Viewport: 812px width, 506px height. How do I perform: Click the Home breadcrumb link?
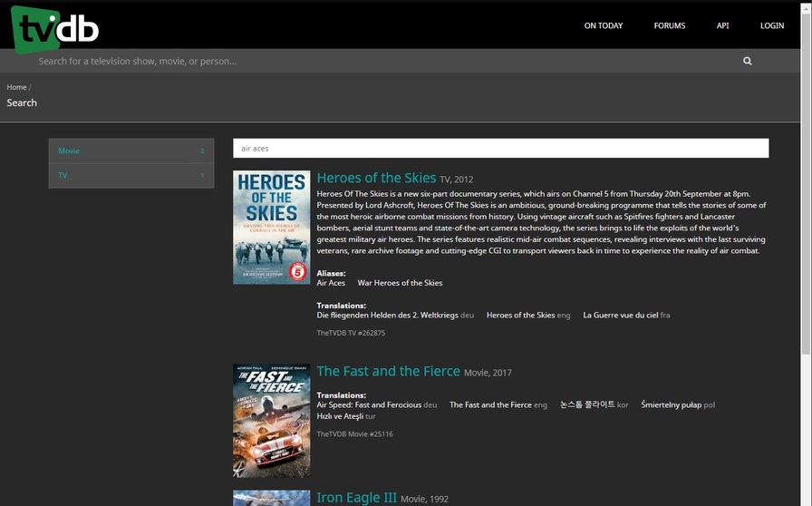tap(16, 87)
